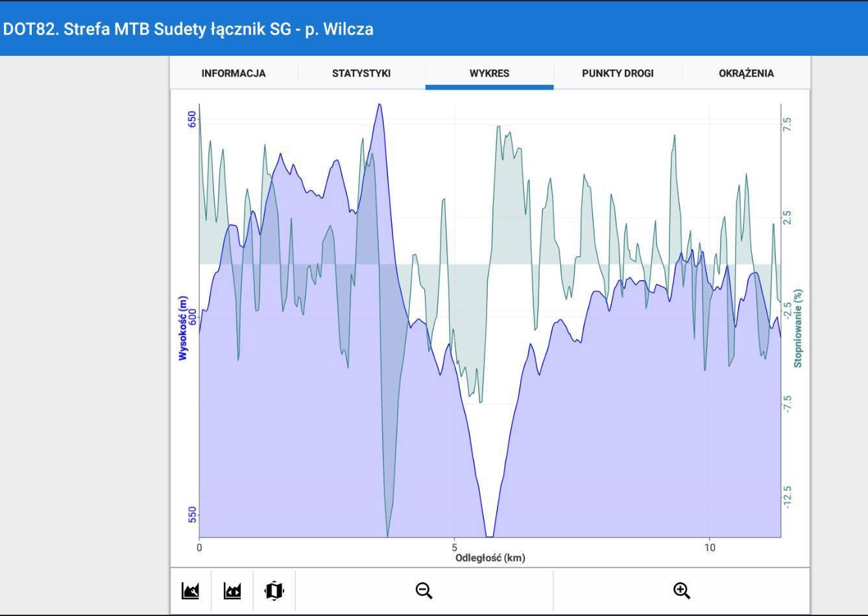Open the STATYSTYKI tab
The height and width of the screenshot is (616, 868).
(361, 73)
